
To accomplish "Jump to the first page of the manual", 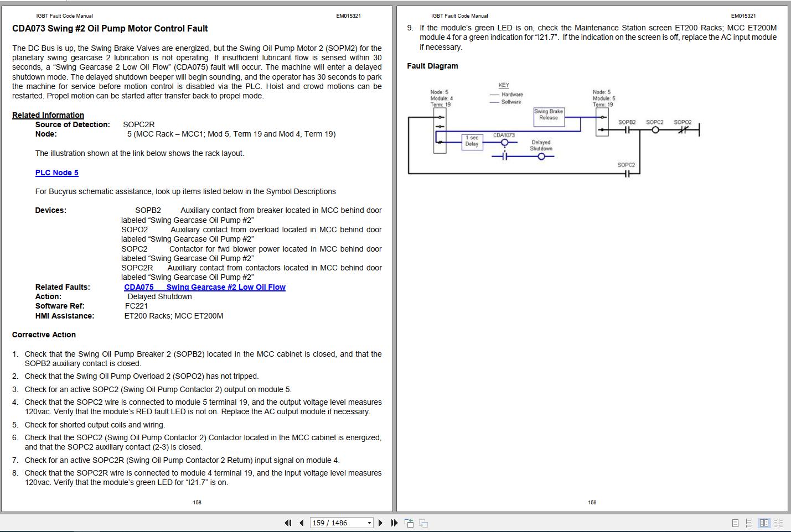I will click(288, 523).
